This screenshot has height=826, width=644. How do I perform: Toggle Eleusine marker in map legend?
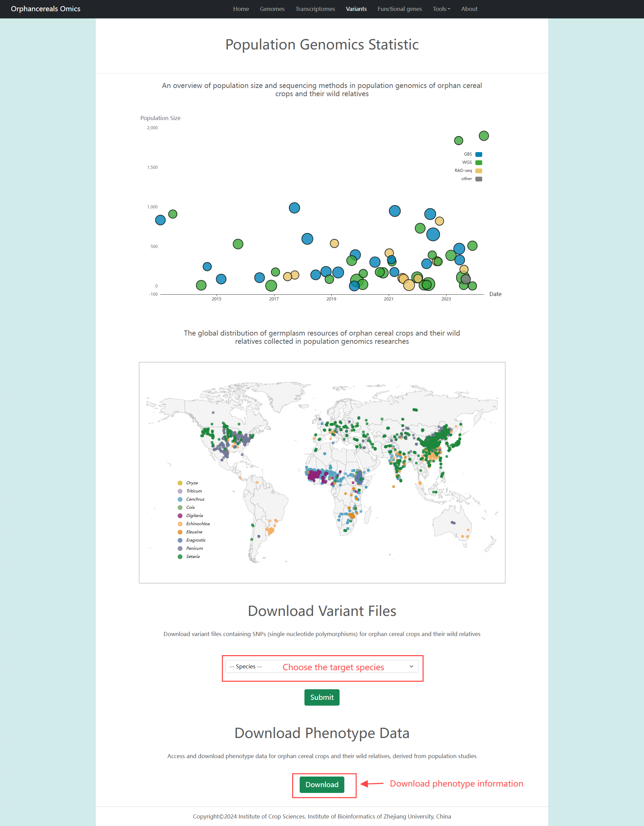pyautogui.click(x=180, y=532)
